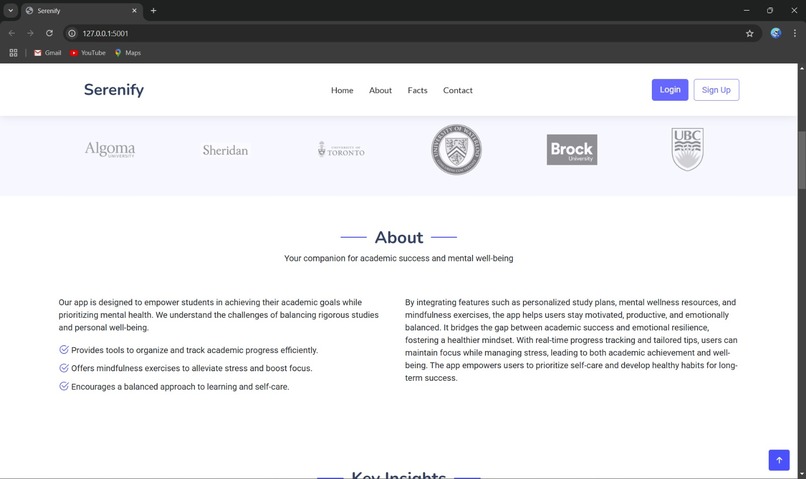Click the Key Insights heading
Viewport: 806px width, 479px height.
[399, 475]
